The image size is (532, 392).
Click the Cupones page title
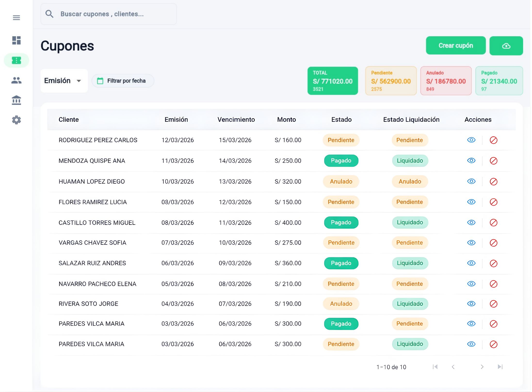(x=67, y=46)
